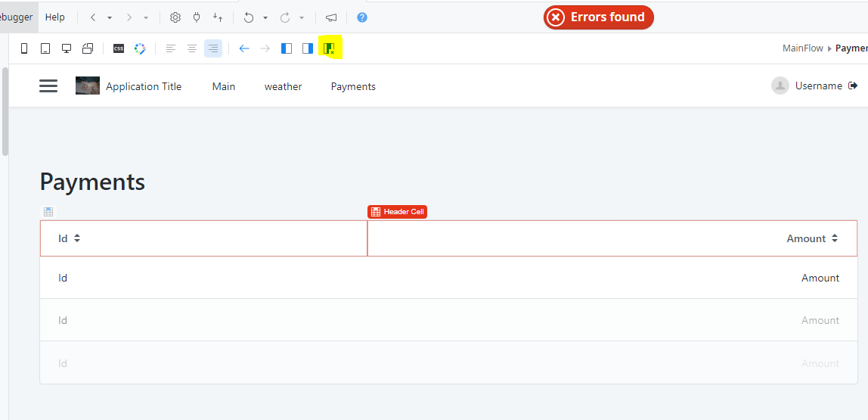Click the Errors found status badge
Screen dimensions: 868x420
click(x=598, y=17)
